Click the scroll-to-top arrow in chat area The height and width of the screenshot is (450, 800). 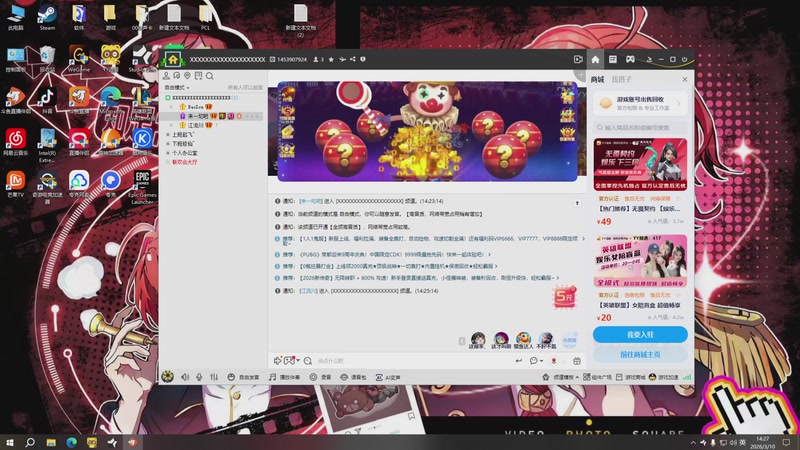pyautogui.click(x=578, y=203)
